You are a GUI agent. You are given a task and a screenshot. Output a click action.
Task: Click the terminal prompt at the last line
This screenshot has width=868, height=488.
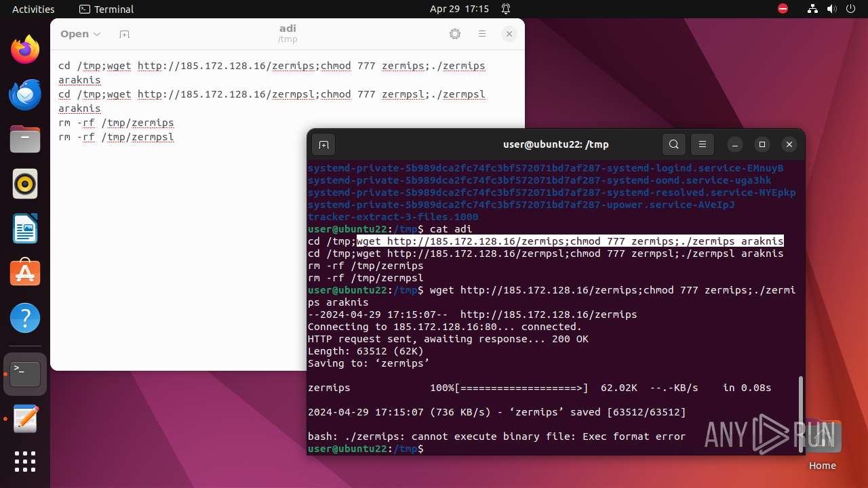click(366, 449)
